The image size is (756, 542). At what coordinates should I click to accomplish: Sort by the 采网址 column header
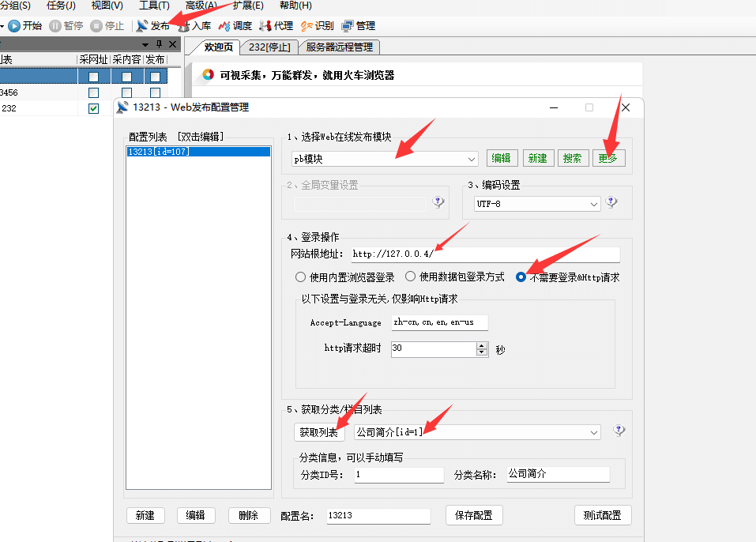tap(93, 59)
